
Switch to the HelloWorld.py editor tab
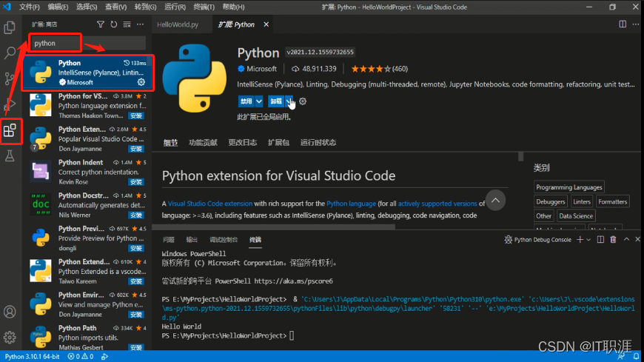tap(178, 24)
